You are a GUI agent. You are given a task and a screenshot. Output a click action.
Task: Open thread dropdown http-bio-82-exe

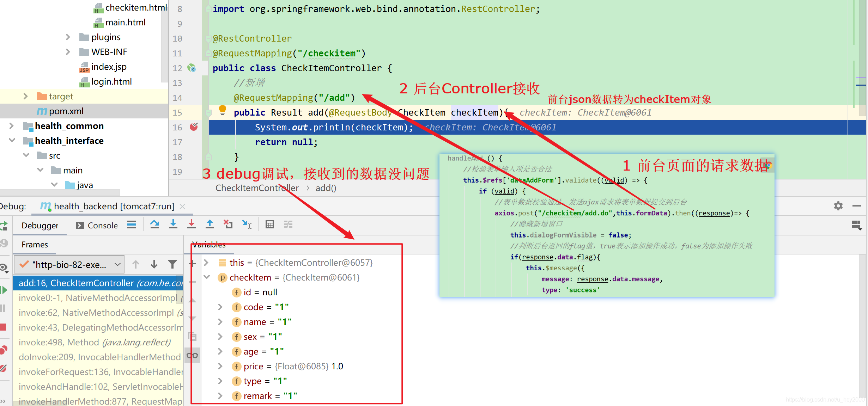pyautogui.click(x=69, y=264)
